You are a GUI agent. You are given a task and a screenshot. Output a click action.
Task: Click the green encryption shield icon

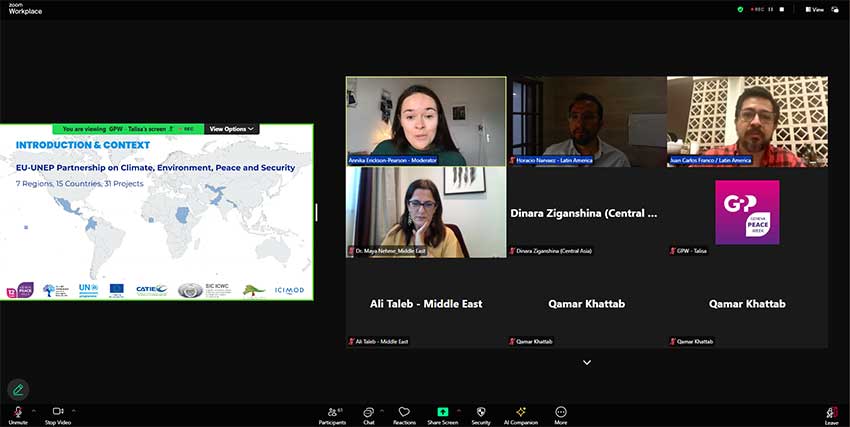click(740, 9)
